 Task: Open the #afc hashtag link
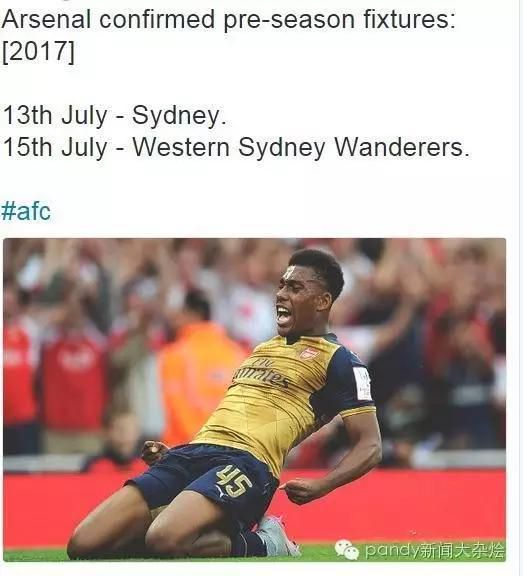pos(26,211)
